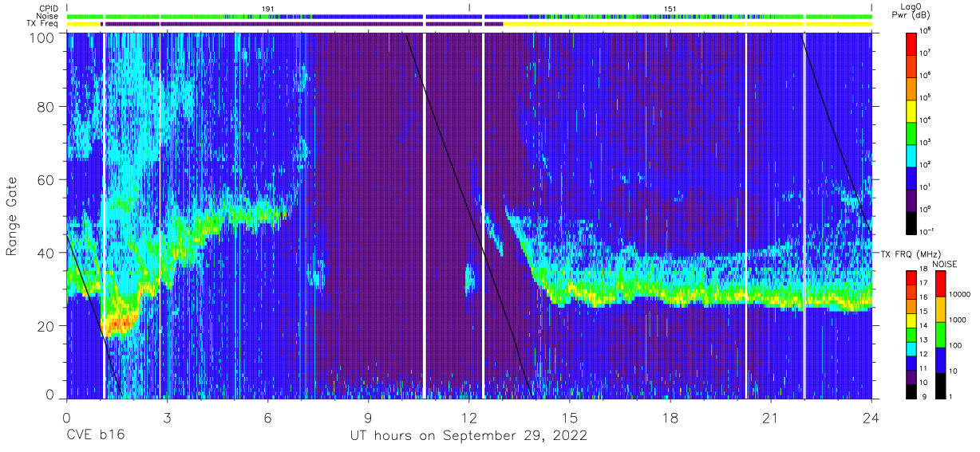Click the 'Noise' row label above the plot
The width and height of the screenshot is (980, 452).
(48, 15)
